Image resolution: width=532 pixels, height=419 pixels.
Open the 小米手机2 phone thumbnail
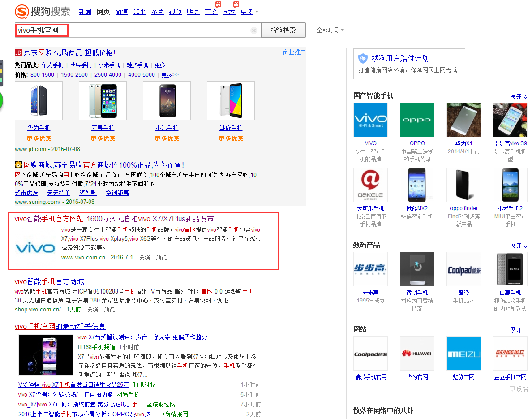[x=511, y=185]
